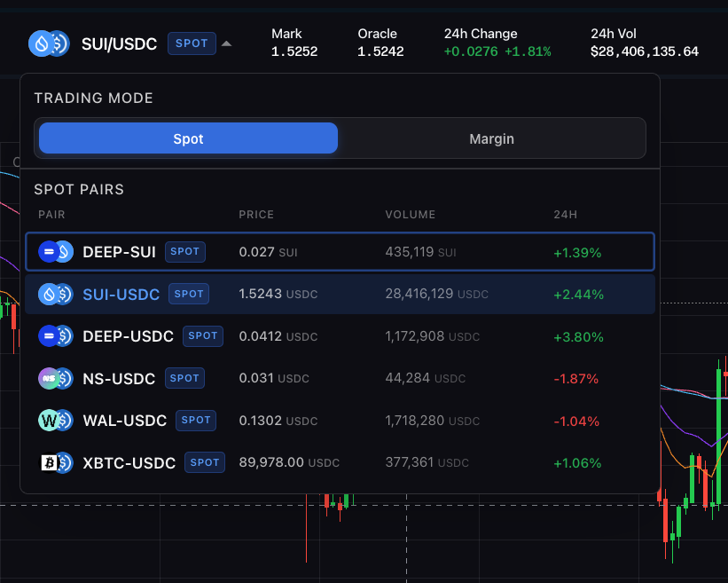This screenshot has height=583, width=728.
Task: Click the DEEP-SUI pair token icon
Action: coord(55,252)
